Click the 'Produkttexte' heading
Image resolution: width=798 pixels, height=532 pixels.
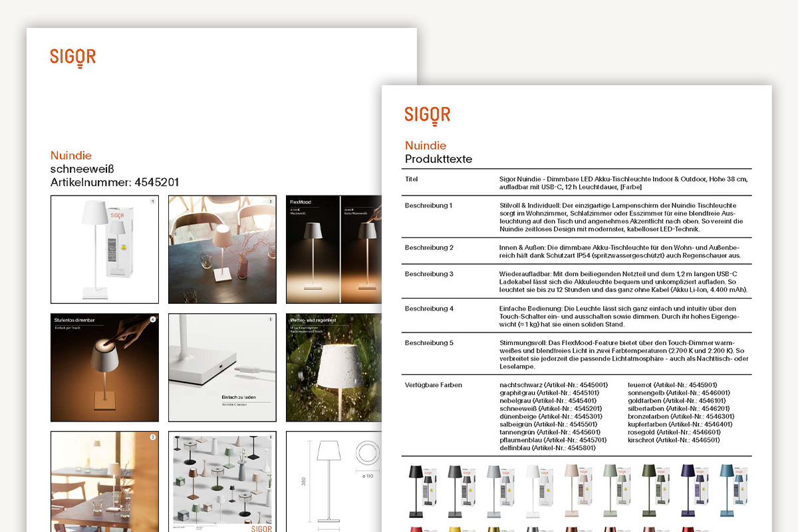pyautogui.click(x=439, y=159)
